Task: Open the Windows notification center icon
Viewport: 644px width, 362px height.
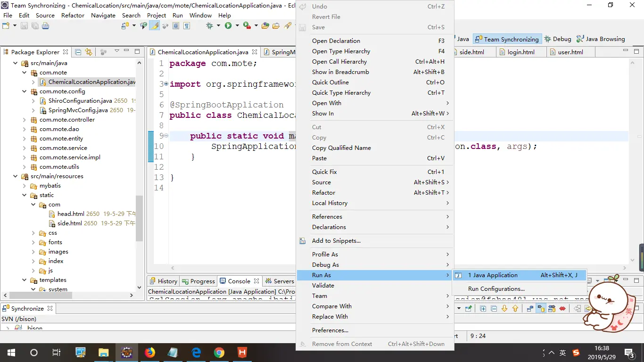Action: pyautogui.click(x=629, y=353)
